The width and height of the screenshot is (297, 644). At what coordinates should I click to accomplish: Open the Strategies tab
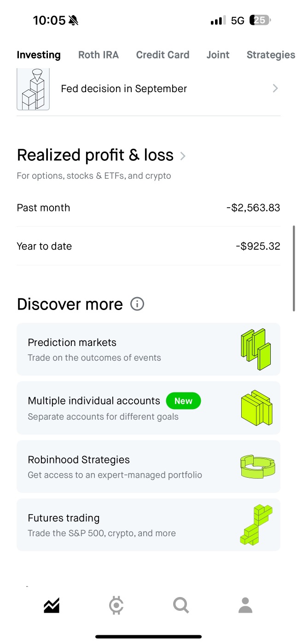[x=271, y=55]
